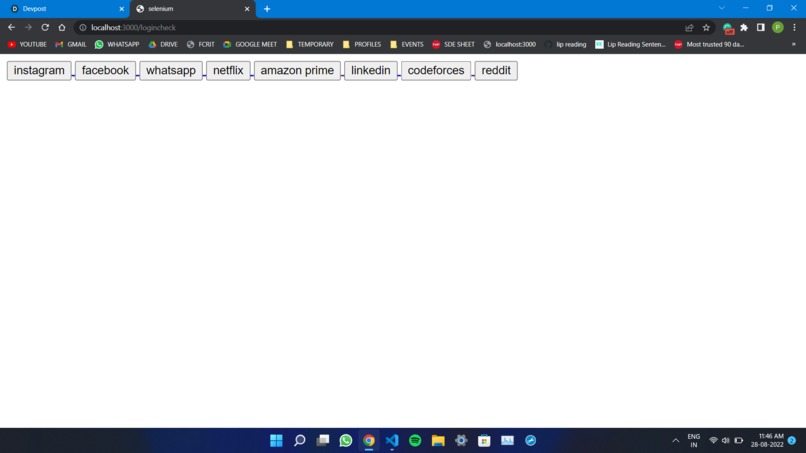Image resolution: width=806 pixels, height=453 pixels.
Task: Open Microsoft Store from taskbar
Action: (484, 441)
